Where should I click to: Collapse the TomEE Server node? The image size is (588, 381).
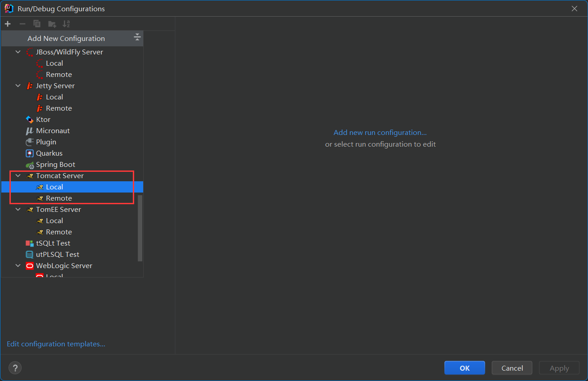click(x=18, y=210)
